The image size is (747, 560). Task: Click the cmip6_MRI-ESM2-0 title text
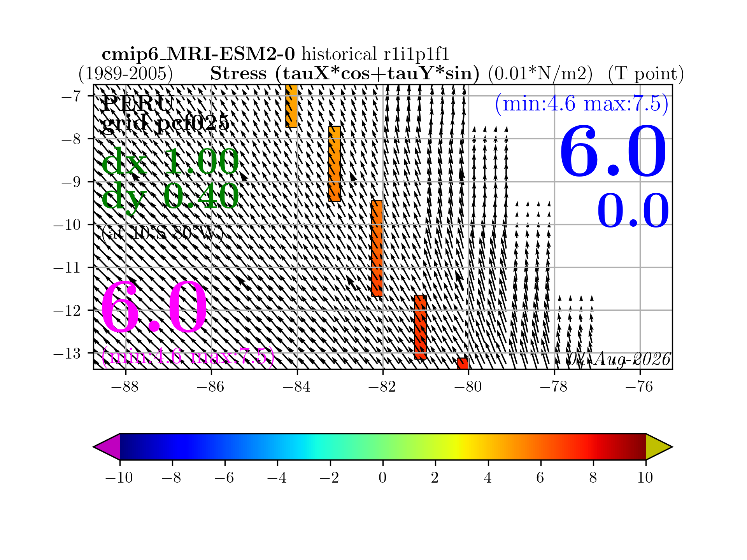(x=198, y=54)
